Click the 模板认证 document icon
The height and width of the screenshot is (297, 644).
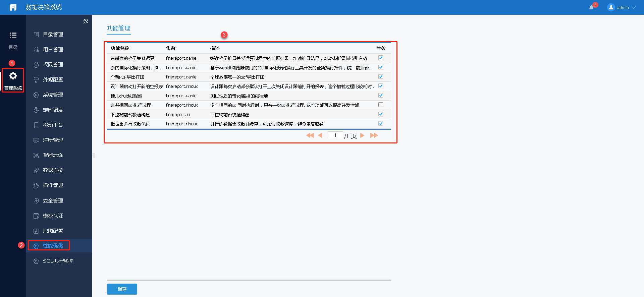pos(36,216)
